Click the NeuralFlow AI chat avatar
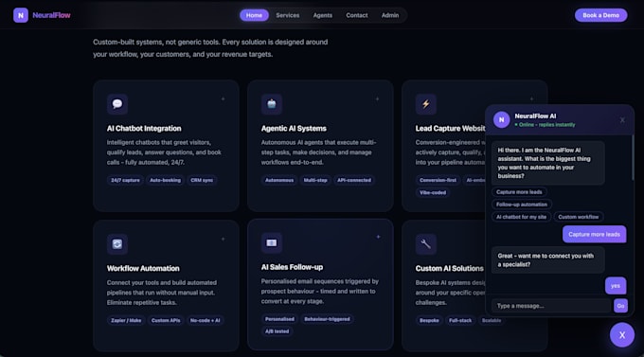The height and width of the screenshot is (357, 644). (x=502, y=120)
